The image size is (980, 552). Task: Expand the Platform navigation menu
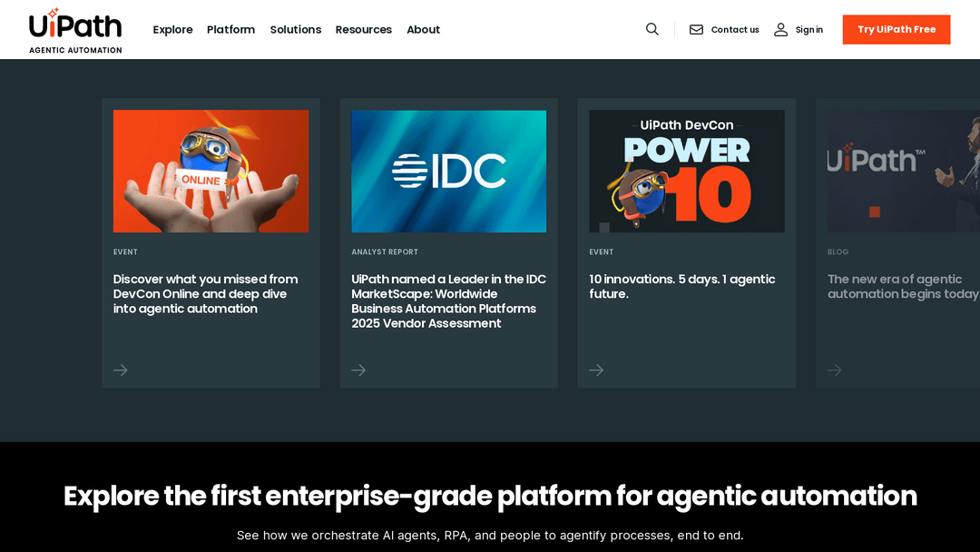(230, 30)
